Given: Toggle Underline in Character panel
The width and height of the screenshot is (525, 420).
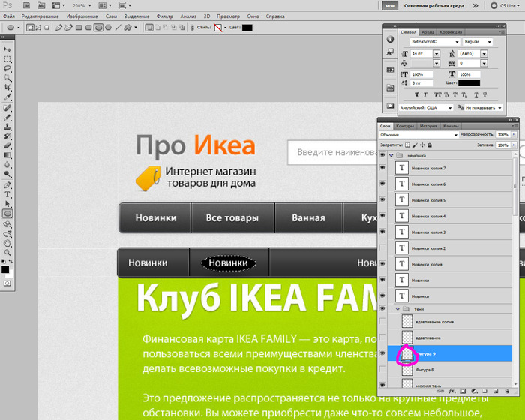Looking at the screenshot, I should point(475,94).
